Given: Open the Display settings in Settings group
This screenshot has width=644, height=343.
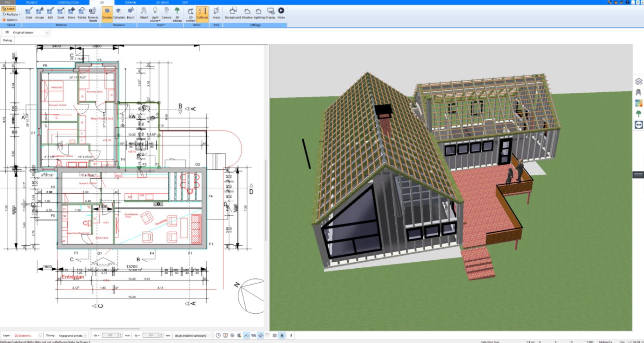Looking at the screenshot, I should (270, 13).
